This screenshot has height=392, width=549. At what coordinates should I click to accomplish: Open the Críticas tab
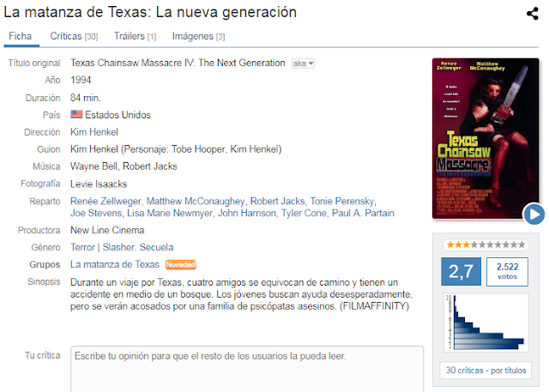point(74,36)
